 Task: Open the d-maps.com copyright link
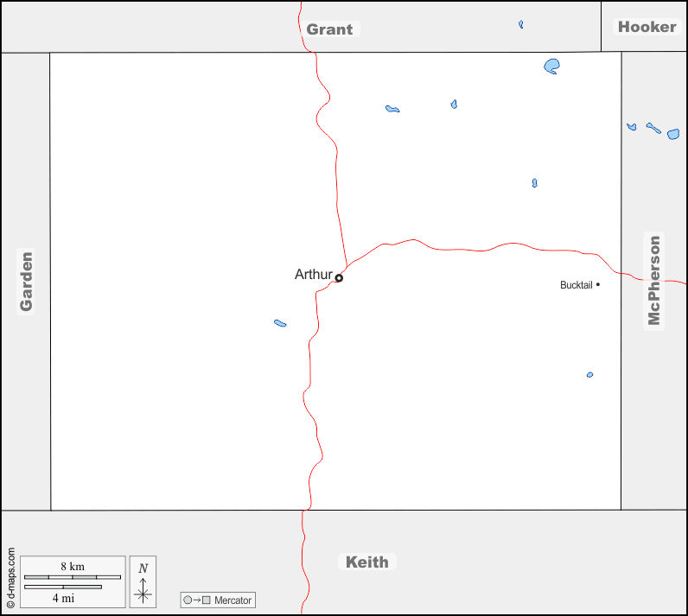point(10,579)
